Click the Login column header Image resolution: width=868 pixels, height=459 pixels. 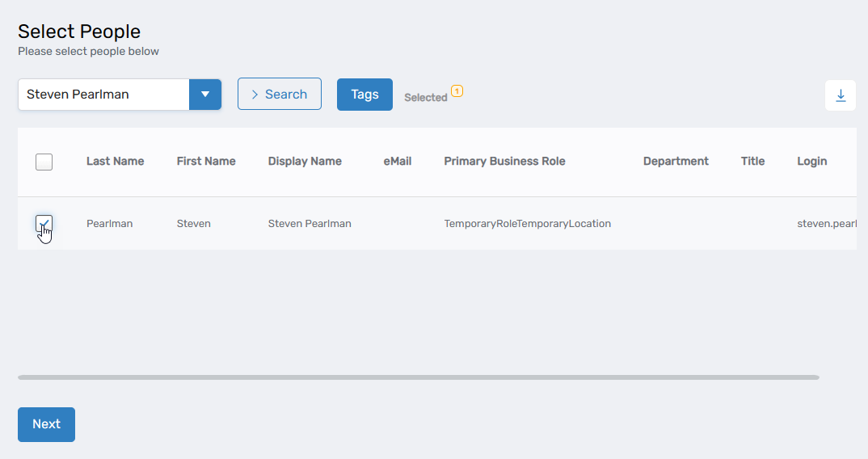(811, 162)
